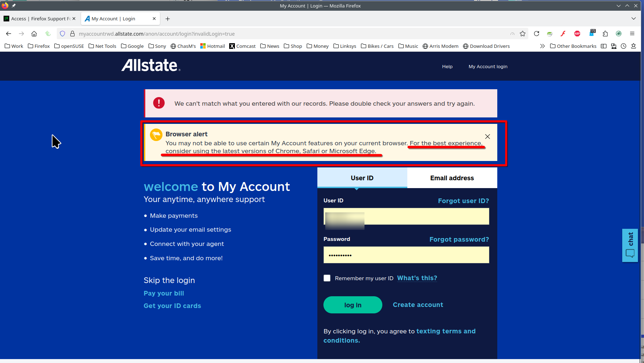Open the Firefox hamburger menu
644x363 pixels.
click(x=632, y=34)
